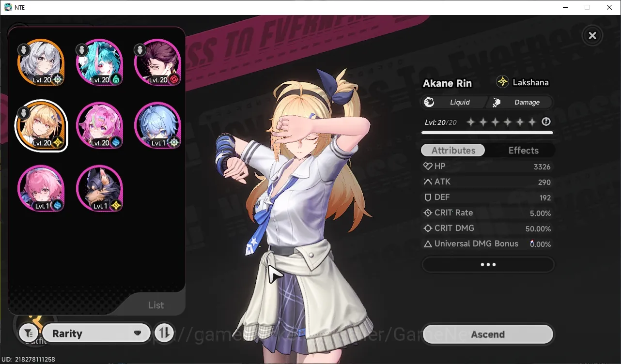Select the pink-haired Lvl. 20 character portrait
The height and width of the screenshot is (364, 621).
(x=100, y=126)
